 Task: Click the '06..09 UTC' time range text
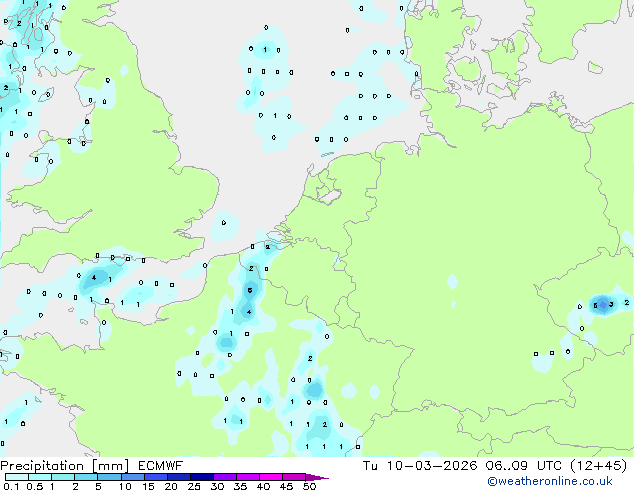[x=524, y=466]
